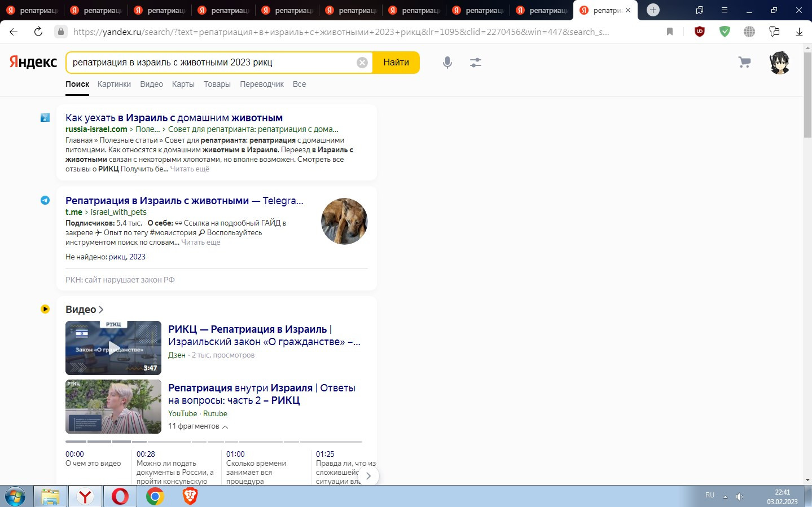Switch to first репатриац browser tab
The width and height of the screenshot is (812, 507).
(x=32, y=10)
